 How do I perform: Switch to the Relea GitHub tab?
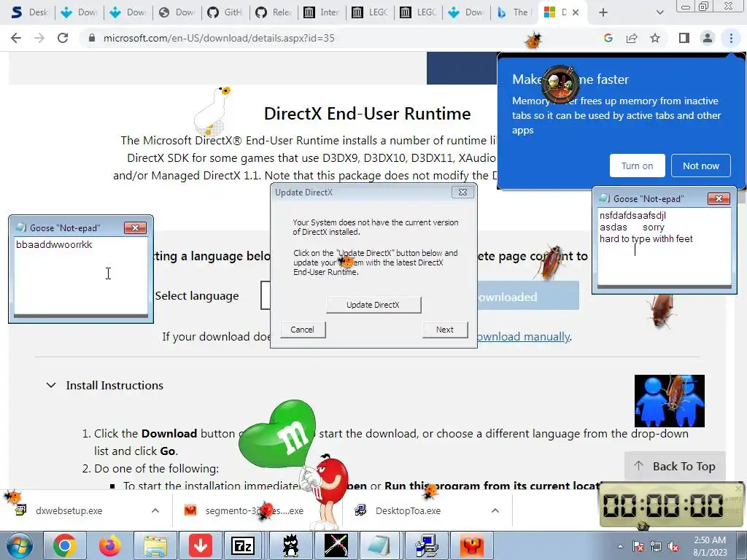[274, 12]
